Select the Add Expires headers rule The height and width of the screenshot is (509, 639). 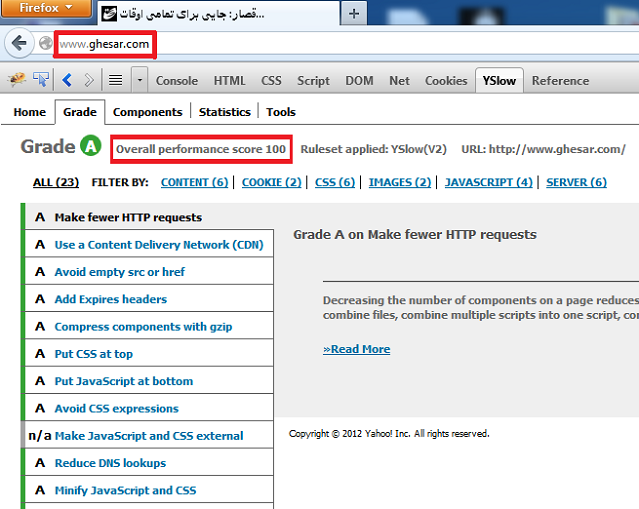pyautogui.click(x=149, y=299)
